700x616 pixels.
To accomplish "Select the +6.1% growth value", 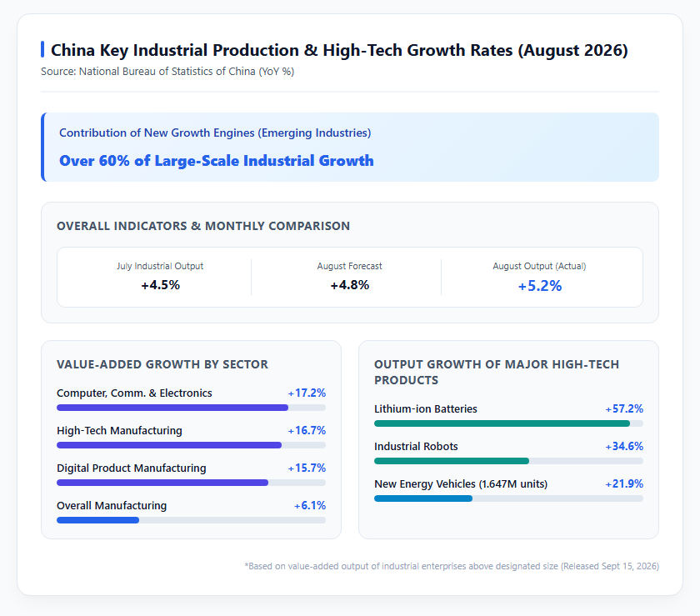I will click(x=310, y=506).
